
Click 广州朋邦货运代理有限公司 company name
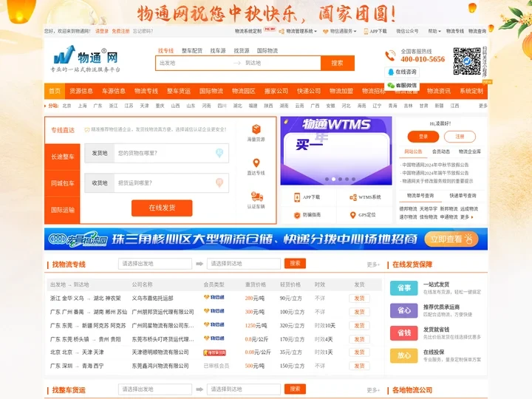coord(163,312)
